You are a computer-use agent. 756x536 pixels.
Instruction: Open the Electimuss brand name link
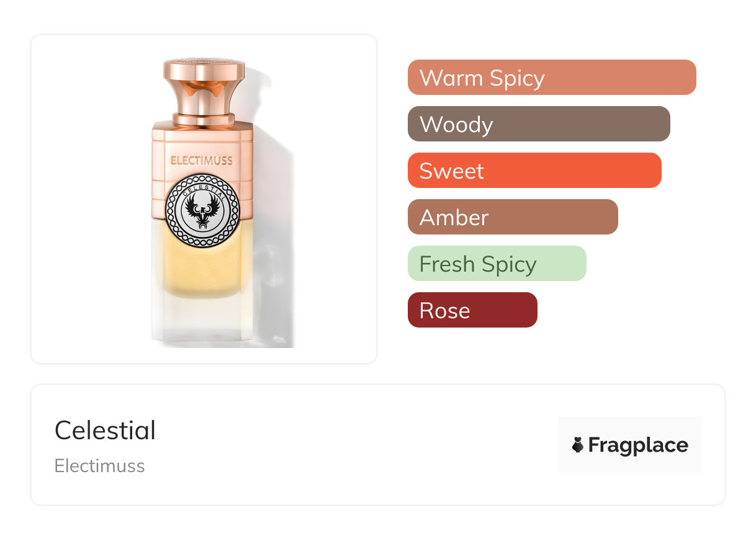click(99, 466)
